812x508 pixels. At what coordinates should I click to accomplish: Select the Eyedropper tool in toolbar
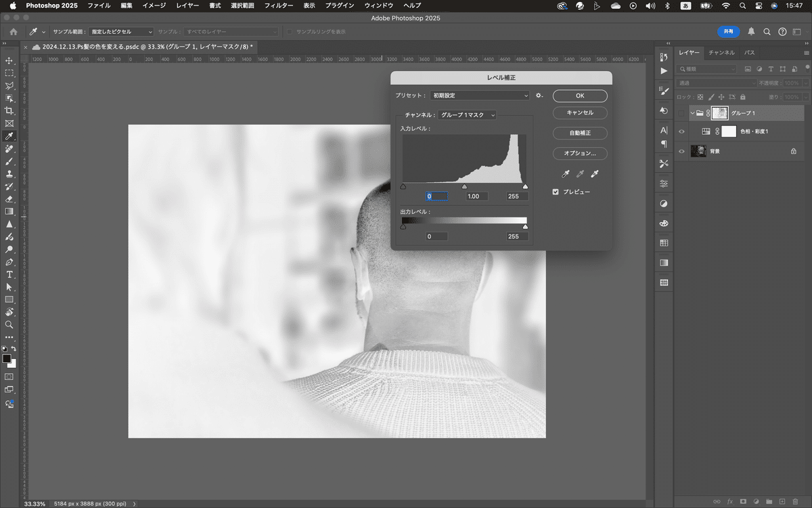pyautogui.click(x=9, y=136)
